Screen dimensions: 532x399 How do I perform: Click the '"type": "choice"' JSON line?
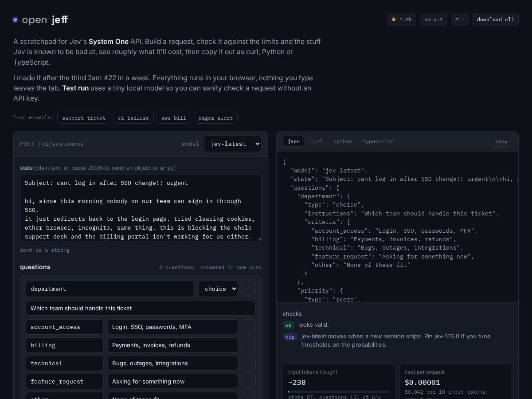point(334,205)
